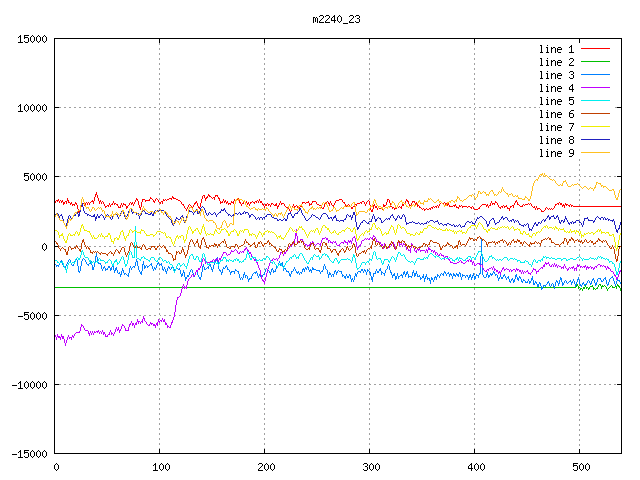This screenshot has height=480, width=640.
Task: Select the 5000 y-axis tick label
Action: pyautogui.click(x=34, y=177)
